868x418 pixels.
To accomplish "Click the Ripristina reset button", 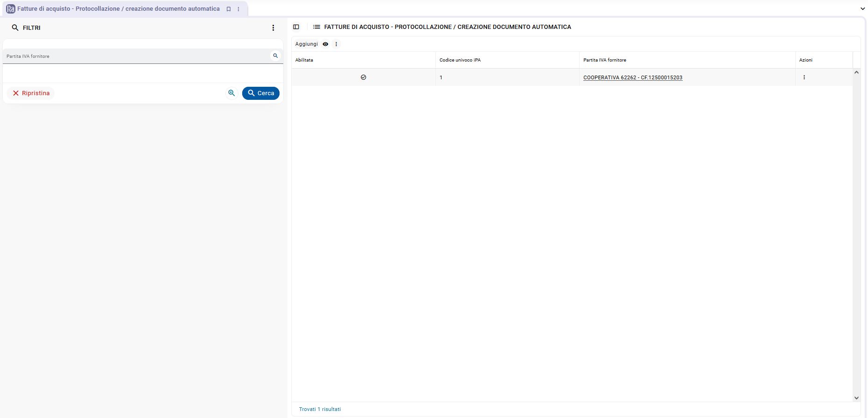I will pos(31,93).
